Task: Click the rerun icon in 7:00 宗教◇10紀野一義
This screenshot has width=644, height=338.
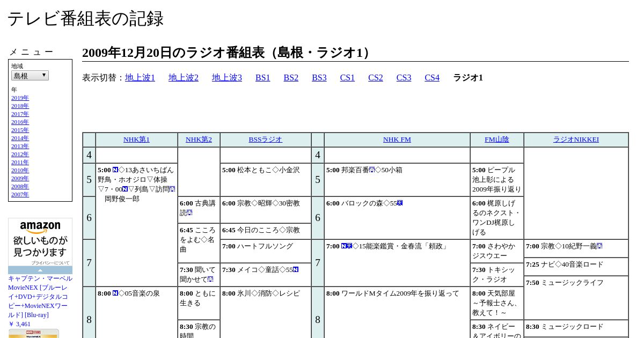Action: coord(599,246)
